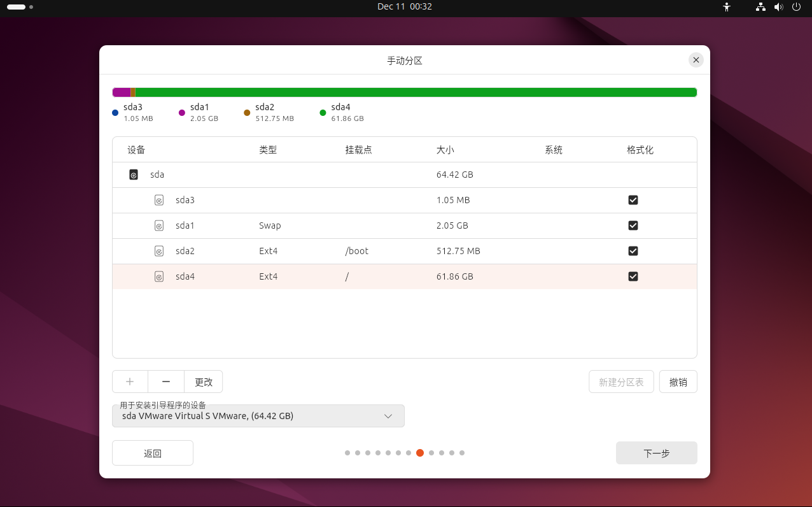Click the 设备 column header
The width and height of the screenshot is (812, 507).
click(136, 150)
